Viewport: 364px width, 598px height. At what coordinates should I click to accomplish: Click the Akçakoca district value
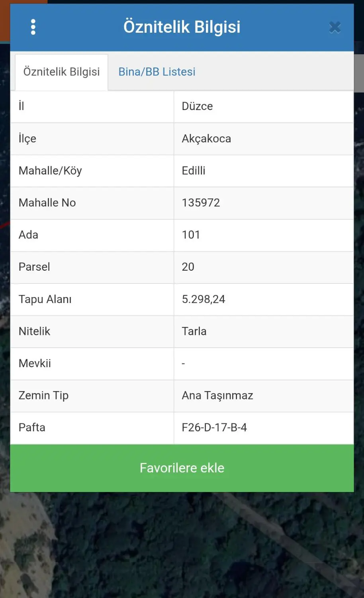click(206, 139)
